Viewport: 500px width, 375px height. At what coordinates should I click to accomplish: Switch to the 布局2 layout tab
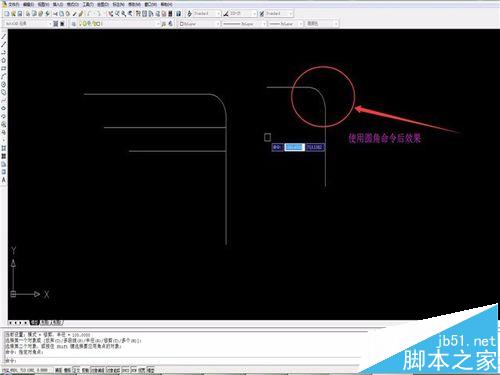click(x=57, y=323)
